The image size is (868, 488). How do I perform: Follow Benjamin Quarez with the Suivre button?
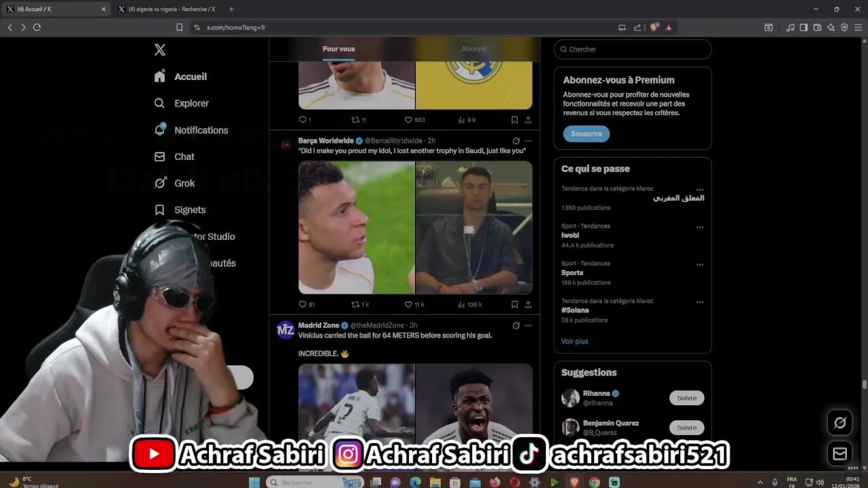pyautogui.click(x=686, y=428)
